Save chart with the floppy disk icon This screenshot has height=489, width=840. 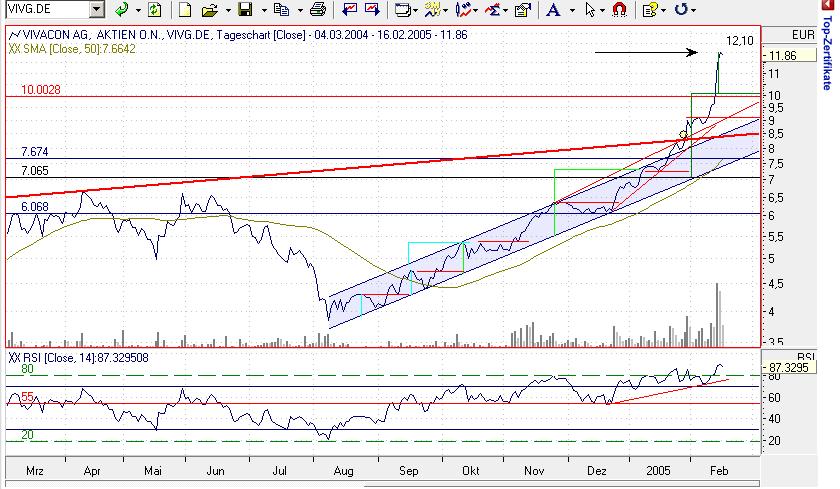[x=245, y=9]
